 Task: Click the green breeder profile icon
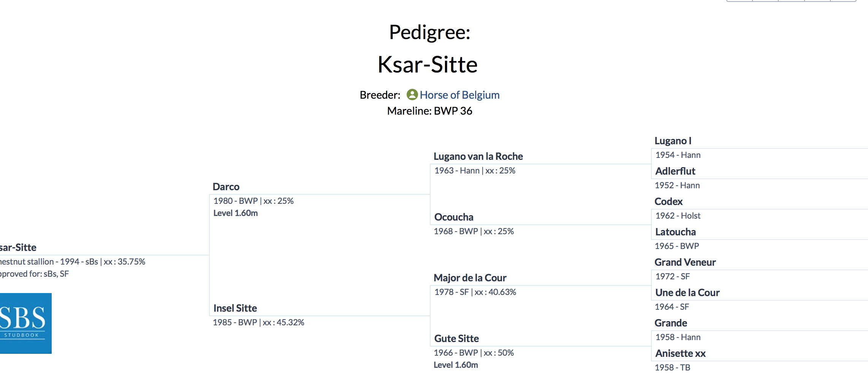pos(412,95)
